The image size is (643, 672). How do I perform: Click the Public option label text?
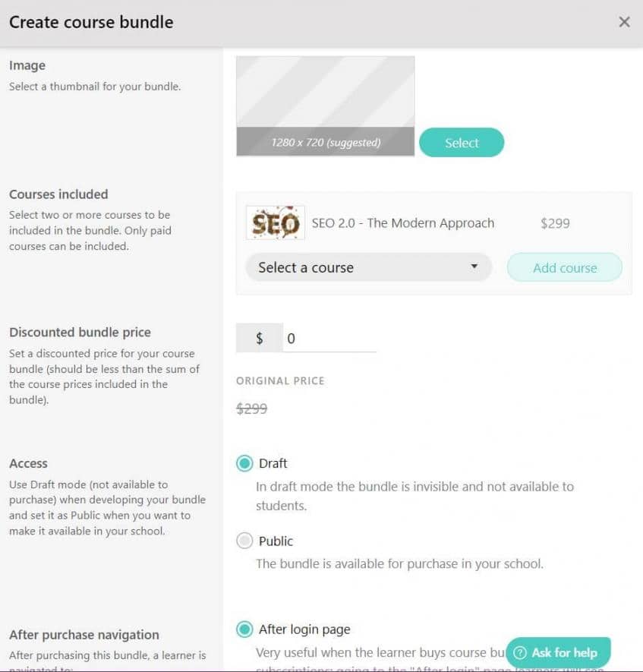pos(276,541)
